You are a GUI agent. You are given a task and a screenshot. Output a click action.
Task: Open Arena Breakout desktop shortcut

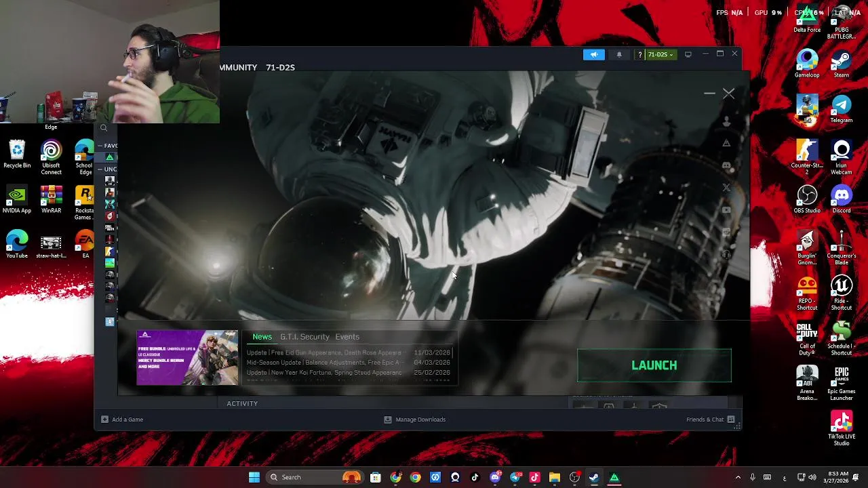(807, 383)
